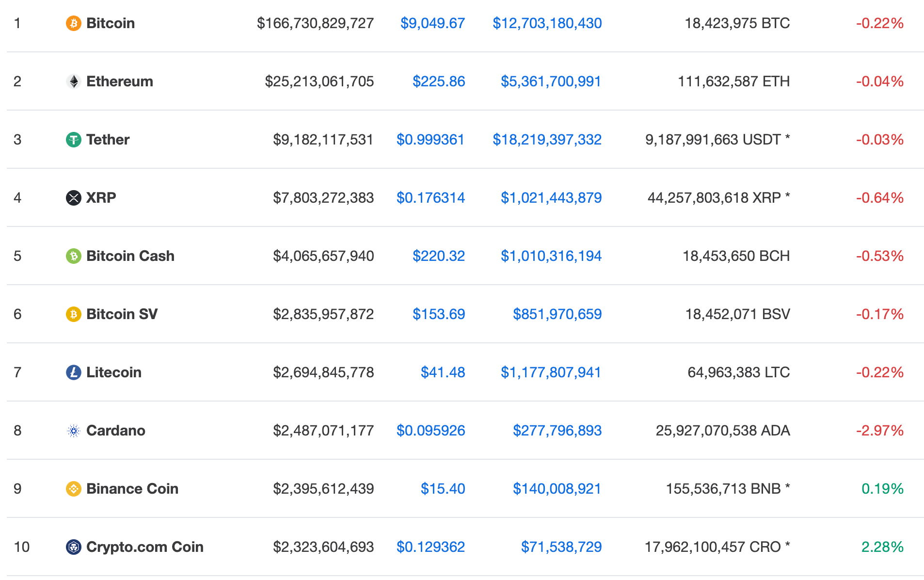This screenshot has height=580, width=924.
Task: Click Litecoin volume $1,177,807,941
Action: (x=551, y=372)
